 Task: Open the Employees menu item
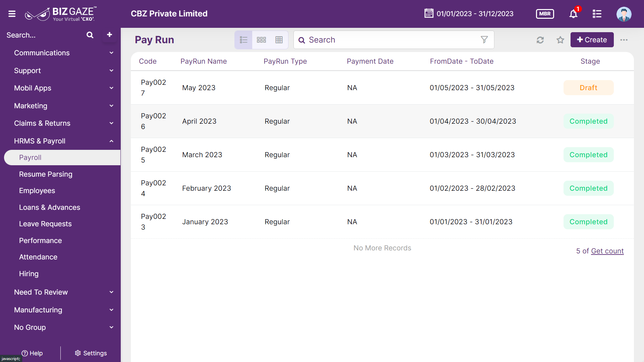37,191
